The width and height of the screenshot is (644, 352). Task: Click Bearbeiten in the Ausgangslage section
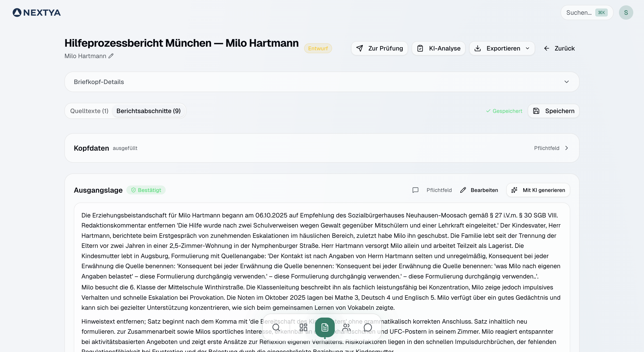click(479, 190)
